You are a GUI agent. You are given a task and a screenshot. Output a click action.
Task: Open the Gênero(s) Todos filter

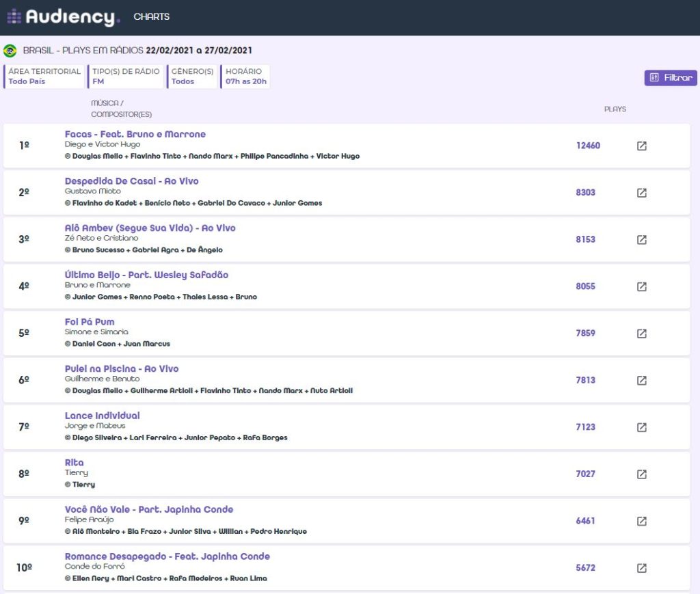pyautogui.click(x=192, y=77)
